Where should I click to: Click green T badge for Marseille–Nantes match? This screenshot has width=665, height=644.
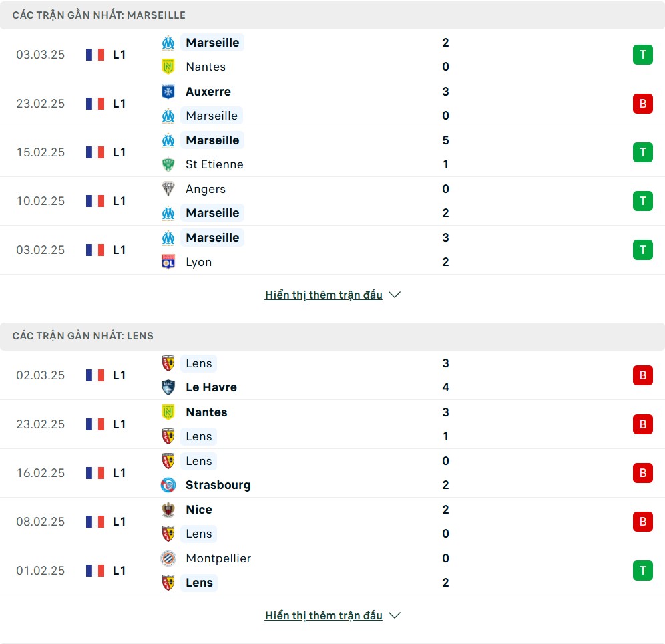642,55
